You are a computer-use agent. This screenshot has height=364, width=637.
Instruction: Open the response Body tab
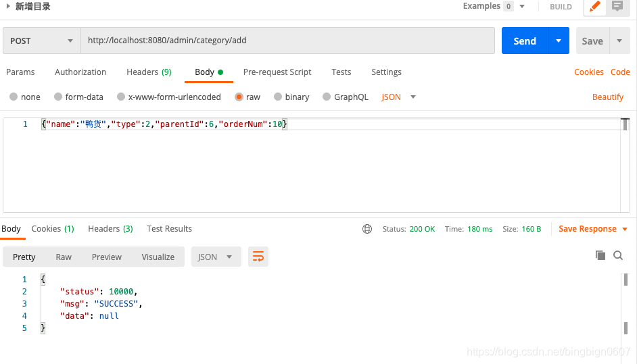click(x=11, y=229)
